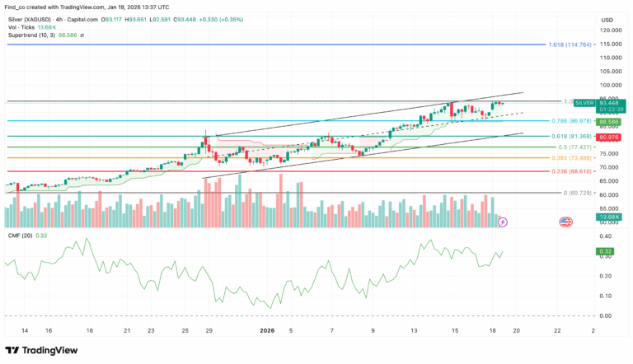
Task: Click the 120.000 price axis label
Action: pyautogui.click(x=611, y=30)
